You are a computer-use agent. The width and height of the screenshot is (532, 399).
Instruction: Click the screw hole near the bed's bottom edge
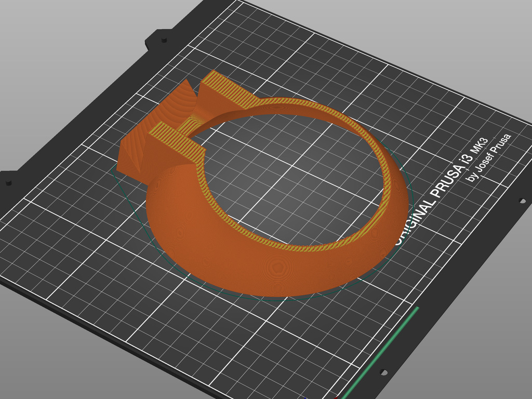coord(383,372)
